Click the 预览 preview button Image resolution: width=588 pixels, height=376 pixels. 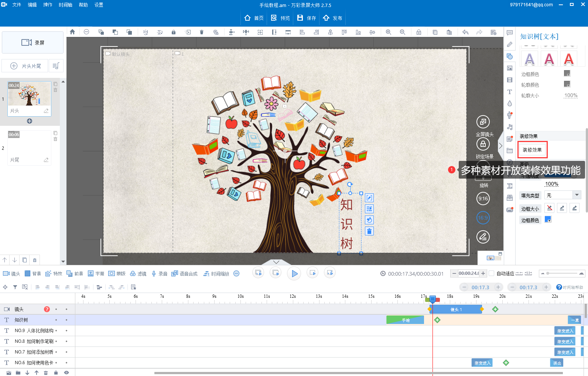coord(280,18)
